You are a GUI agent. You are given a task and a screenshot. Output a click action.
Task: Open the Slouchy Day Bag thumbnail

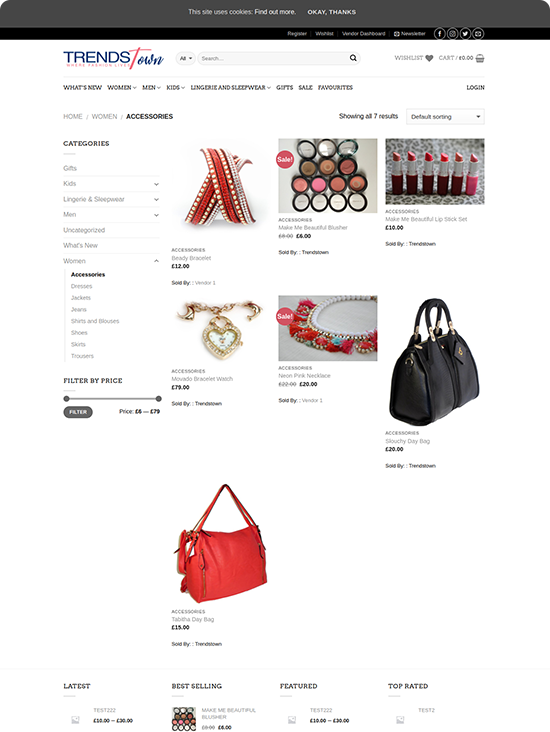point(435,360)
